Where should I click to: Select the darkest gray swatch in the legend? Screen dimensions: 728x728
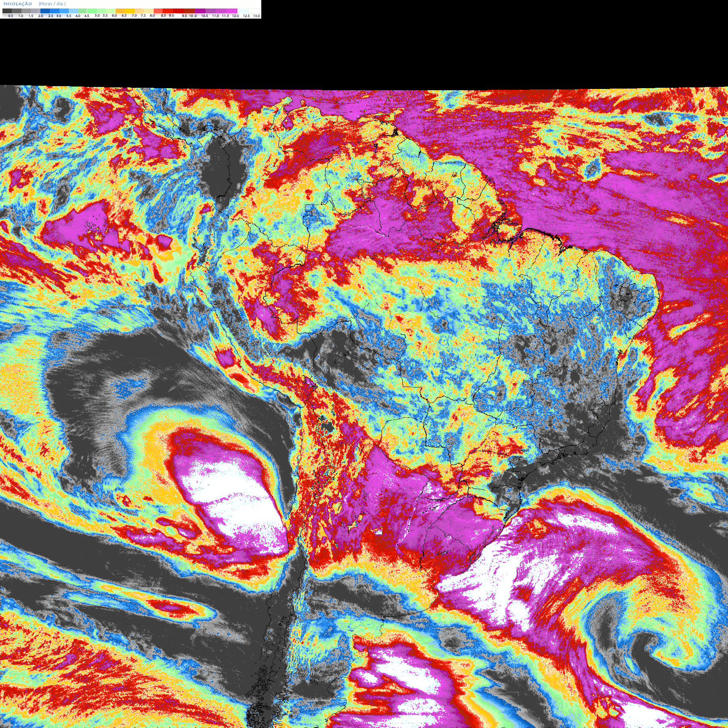pyautogui.click(x=7, y=11)
